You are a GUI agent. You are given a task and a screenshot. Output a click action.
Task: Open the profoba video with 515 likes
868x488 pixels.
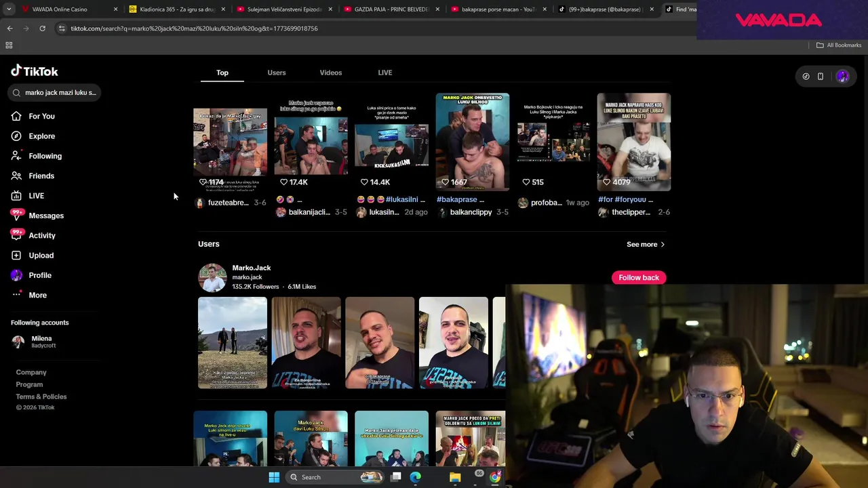[553, 142]
